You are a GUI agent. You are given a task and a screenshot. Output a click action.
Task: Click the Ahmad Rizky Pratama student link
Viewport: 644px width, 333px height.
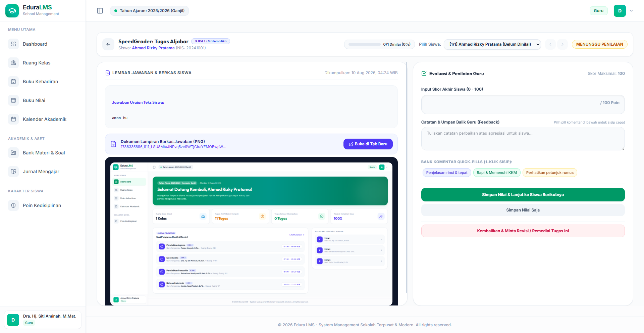(153, 48)
